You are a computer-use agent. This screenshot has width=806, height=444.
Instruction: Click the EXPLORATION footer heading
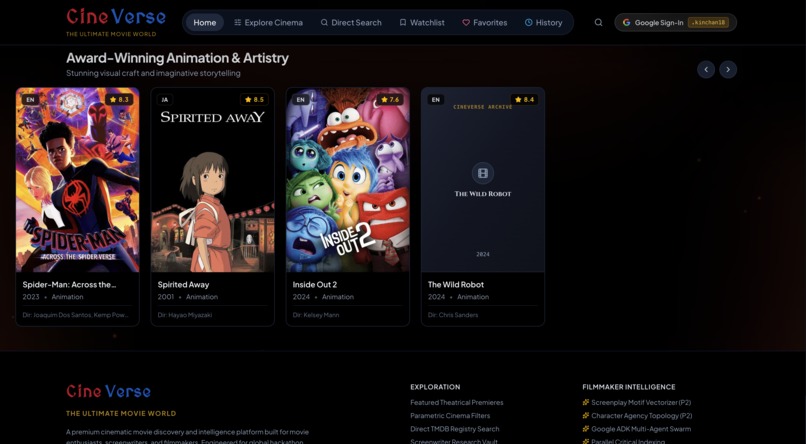435,387
